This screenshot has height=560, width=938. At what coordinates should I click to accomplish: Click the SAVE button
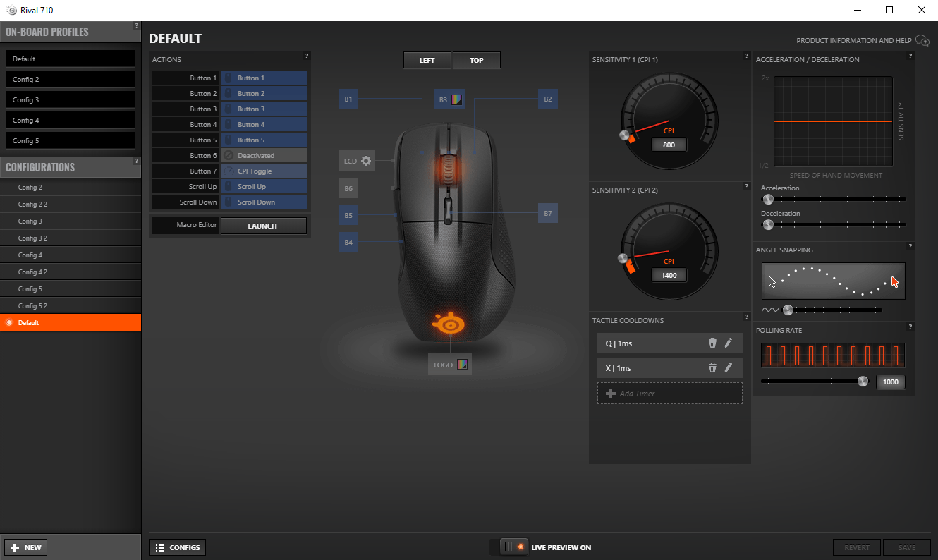(907, 547)
